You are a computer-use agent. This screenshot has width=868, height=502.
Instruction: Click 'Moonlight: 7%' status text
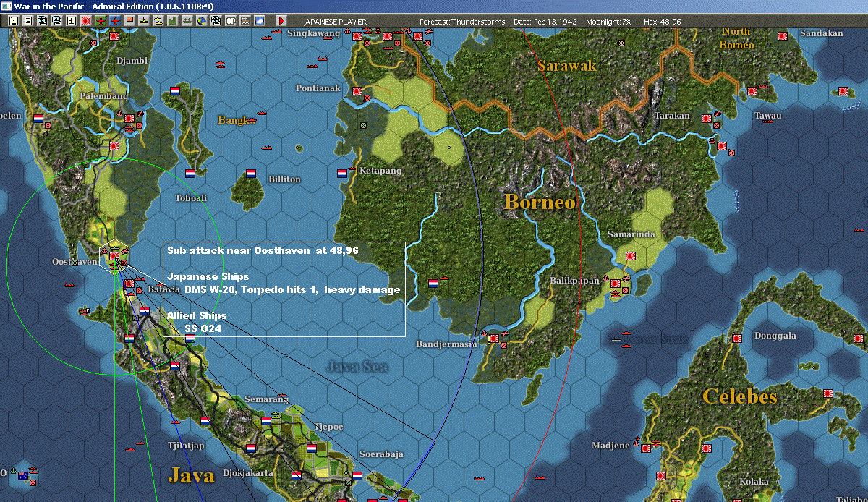point(608,22)
